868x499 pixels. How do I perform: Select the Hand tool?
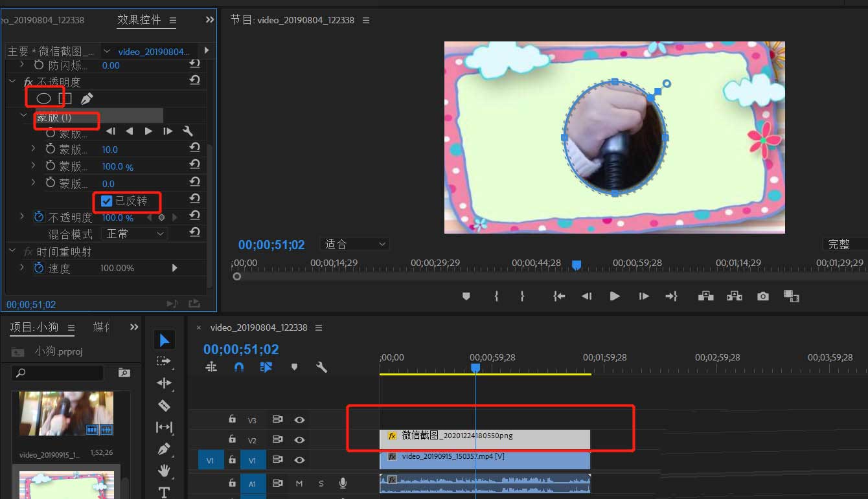(x=164, y=471)
